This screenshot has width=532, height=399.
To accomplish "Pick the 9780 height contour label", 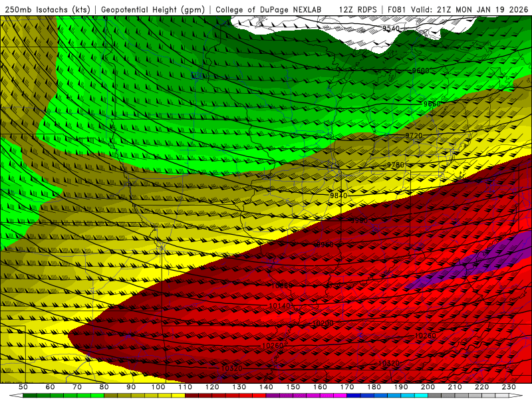I will 396,165.
